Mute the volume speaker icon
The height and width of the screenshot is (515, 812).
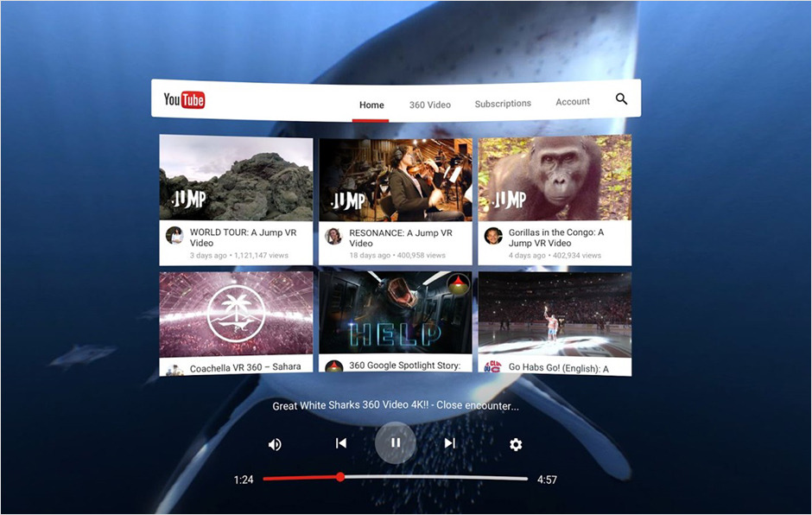click(275, 444)
